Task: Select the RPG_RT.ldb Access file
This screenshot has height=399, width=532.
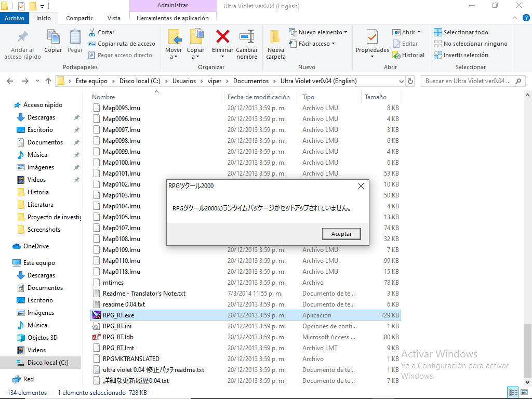Action: click(x=246, y=337)
